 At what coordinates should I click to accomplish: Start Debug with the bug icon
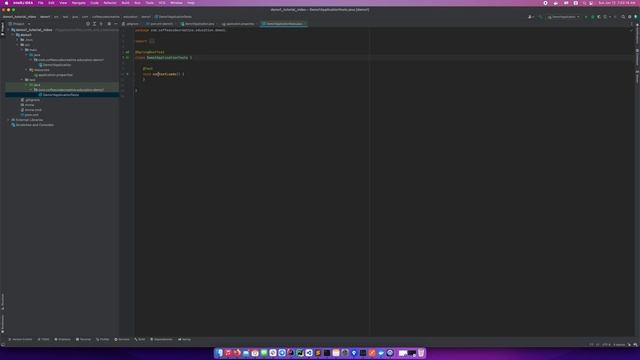tap(592, 17)
